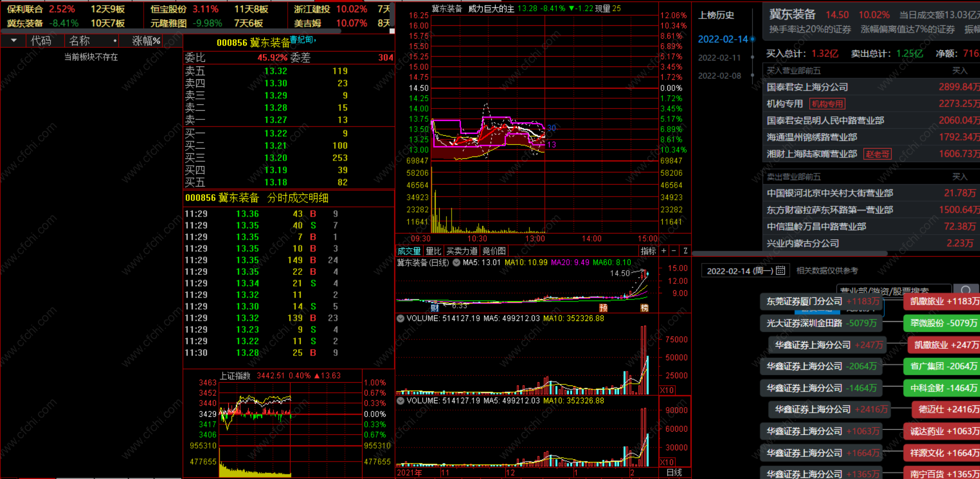Sort by the 代码 column header

(x=41, y=41)
